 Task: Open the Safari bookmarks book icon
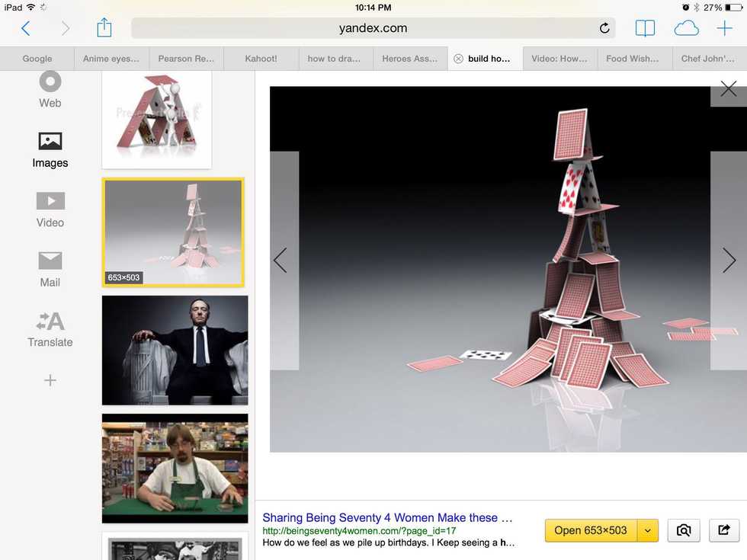point(645,28)
